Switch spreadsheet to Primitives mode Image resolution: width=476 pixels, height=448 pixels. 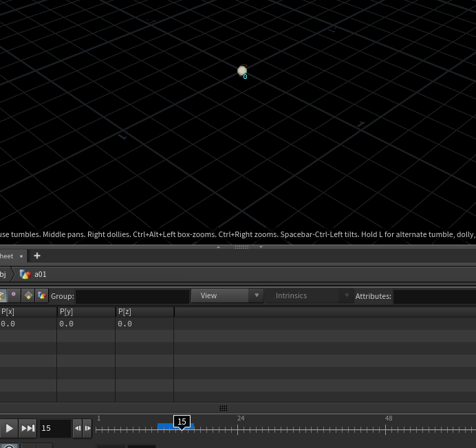pos(28,295)
